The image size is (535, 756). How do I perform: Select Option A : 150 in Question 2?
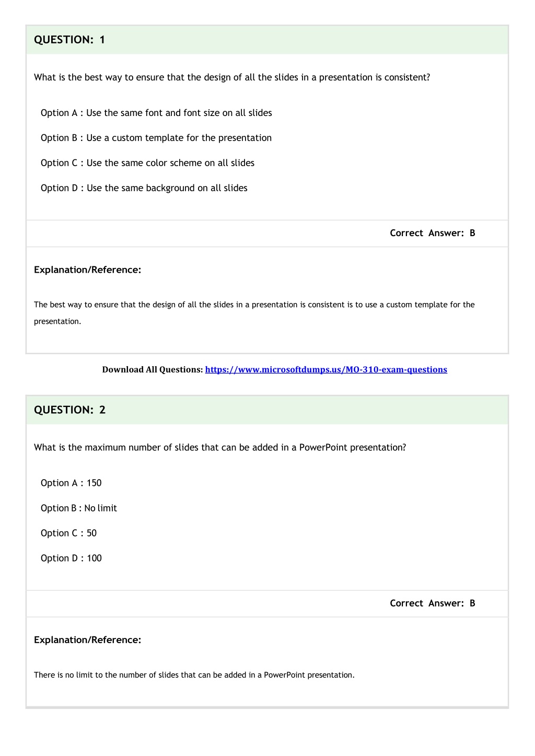pyautogui.click(x=71, y=483)
